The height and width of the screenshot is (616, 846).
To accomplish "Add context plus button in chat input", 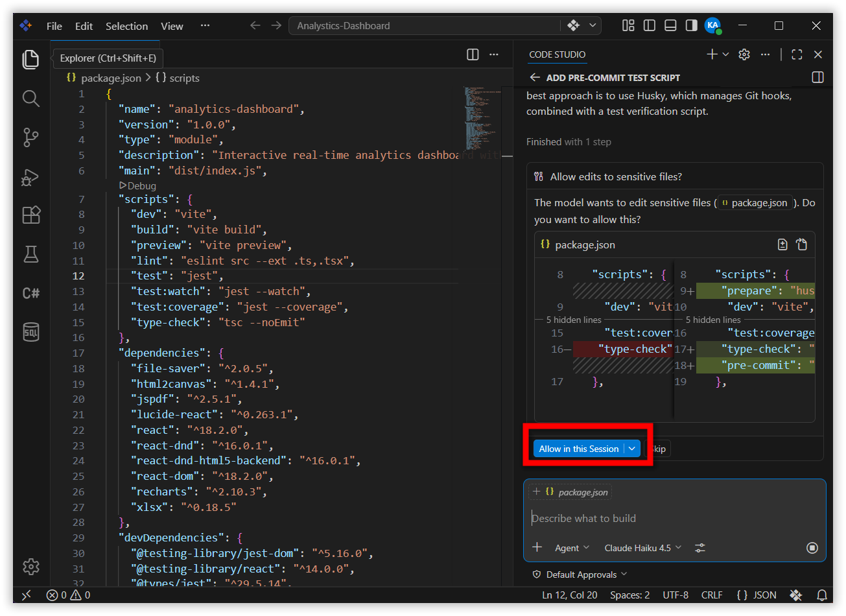I will coord(537,547).
